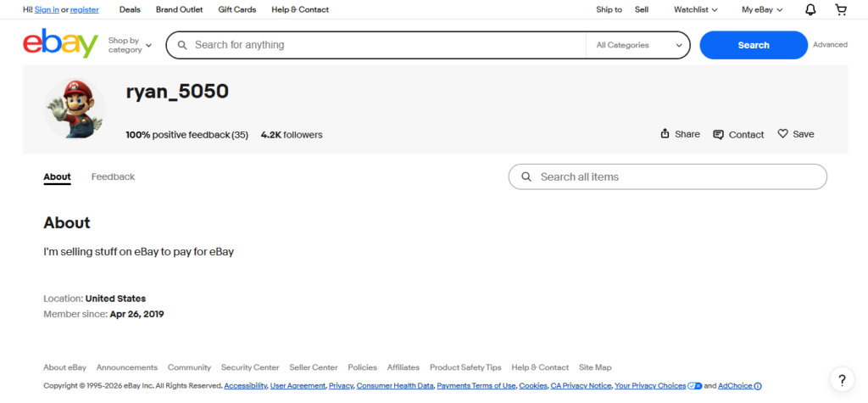The image size is (868, 403).
Task: Open the Advanced search link
Action: pyautogui.click(x=830, y=45)
